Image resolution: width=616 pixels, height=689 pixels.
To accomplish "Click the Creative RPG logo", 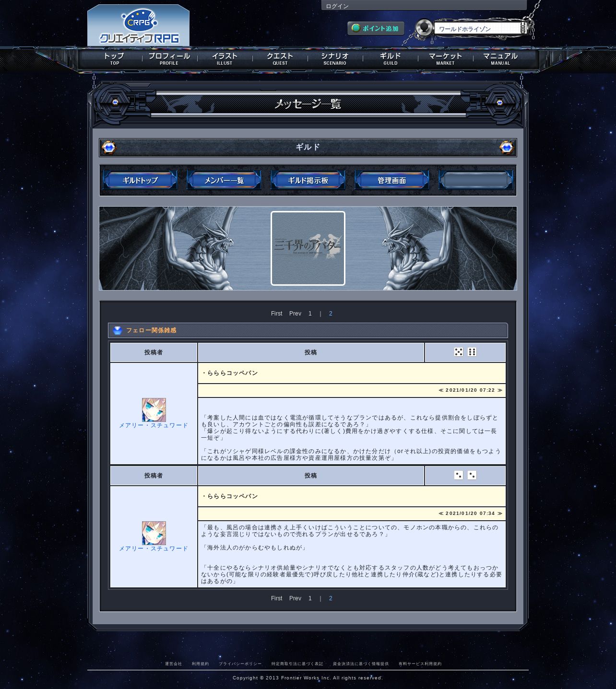I will pyautogui.click(x=139, y=26).
